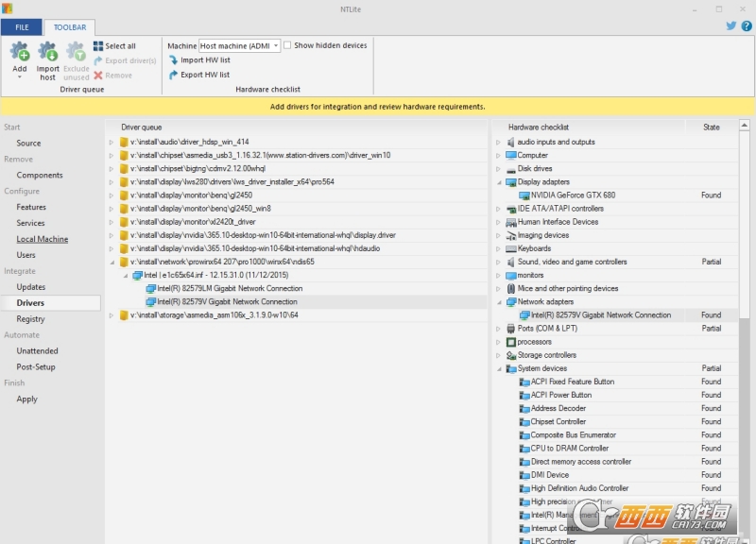Screen dimensions: 756x544
Task: Select Intel(R) 82579LM Gigabit Network Connection
Action: pos(230,289)
